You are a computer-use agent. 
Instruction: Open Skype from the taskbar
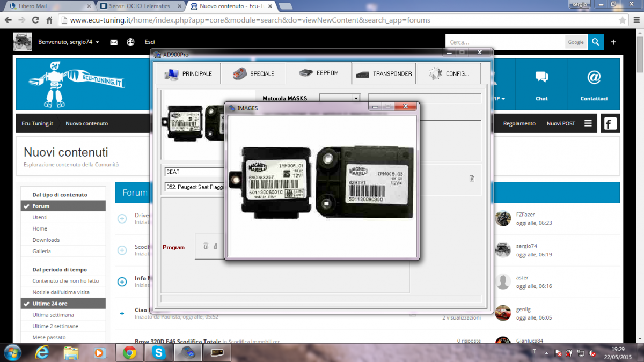pos(158,352)
